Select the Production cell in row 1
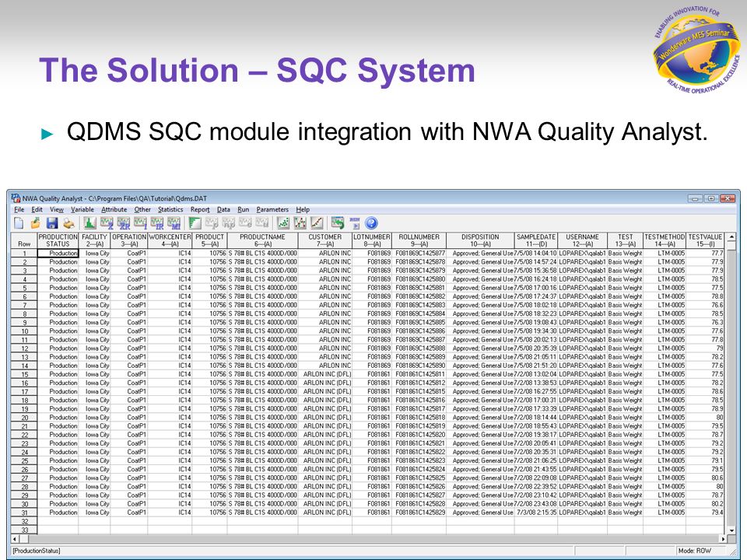This screenshot has height=560, width=747. [58, 254]
